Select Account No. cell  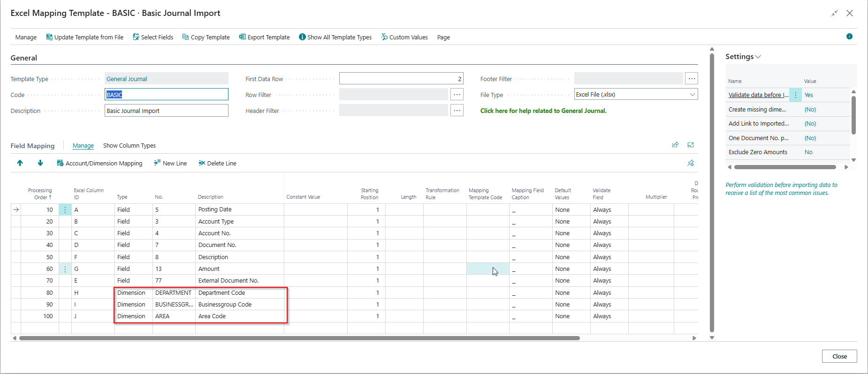tap(240, 233)
